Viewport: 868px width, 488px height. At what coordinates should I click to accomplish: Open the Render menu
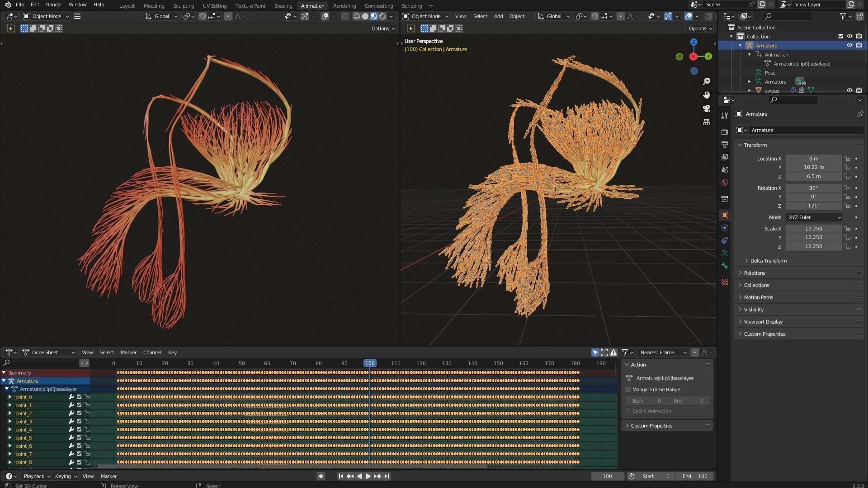pos(54,5)
